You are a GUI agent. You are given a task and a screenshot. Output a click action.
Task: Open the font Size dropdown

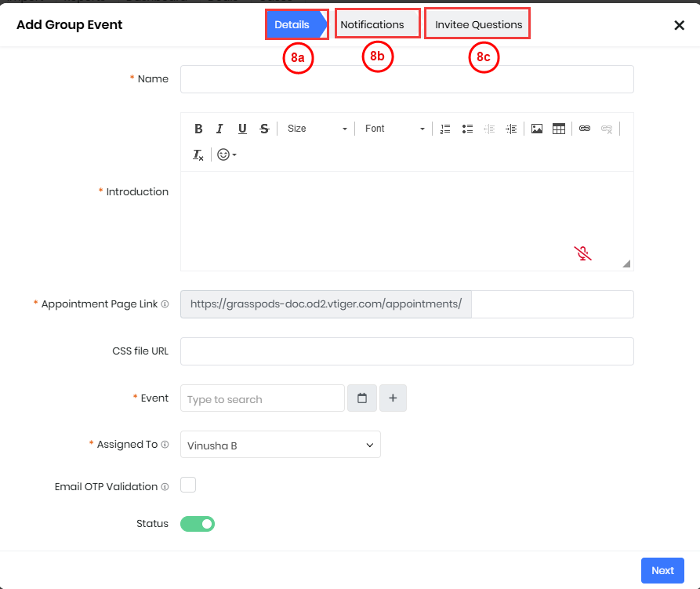[x=316, y=129]
